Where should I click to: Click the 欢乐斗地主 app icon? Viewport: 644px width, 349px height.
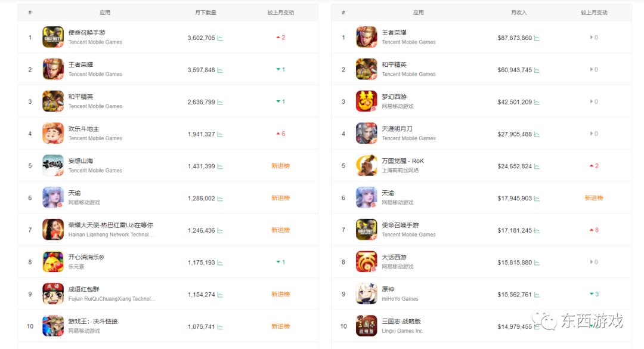tap(53, 133)
